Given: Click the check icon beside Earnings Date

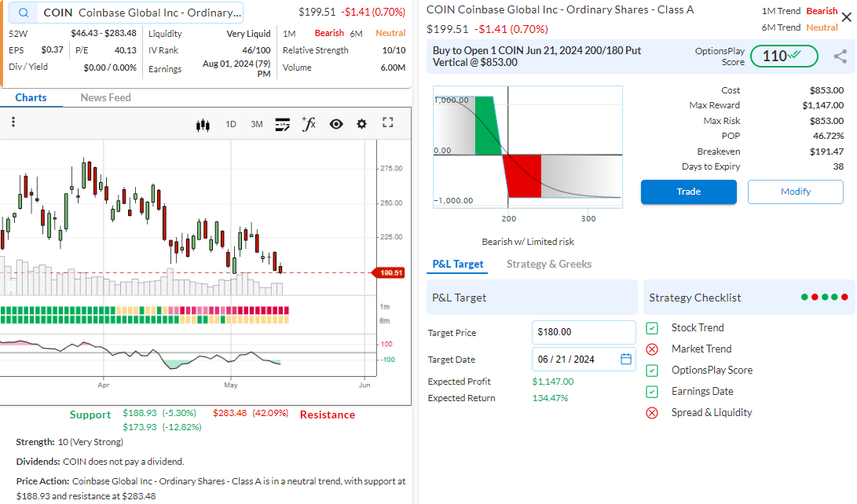Looking at the screenshot, I should tap(652, 392).
